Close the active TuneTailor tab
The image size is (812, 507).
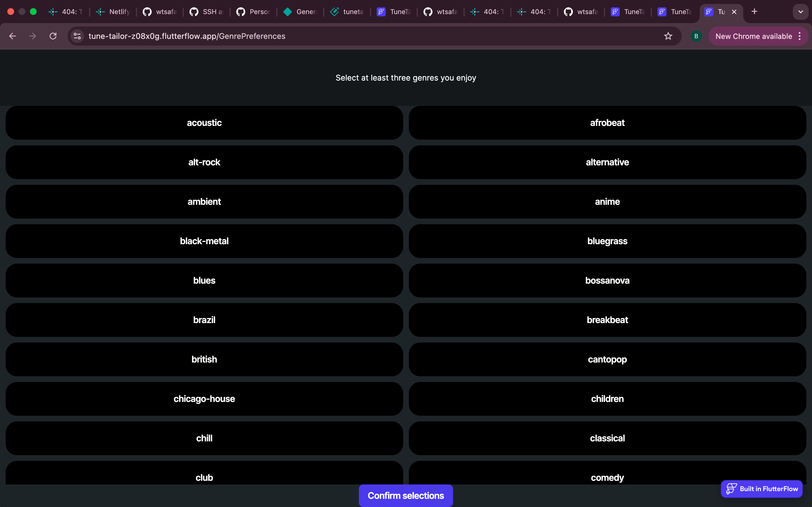coord(734,12)
